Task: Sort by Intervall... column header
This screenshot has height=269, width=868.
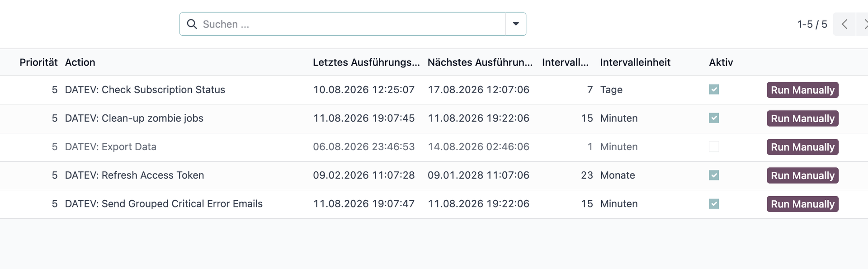Action: point(565,62)
